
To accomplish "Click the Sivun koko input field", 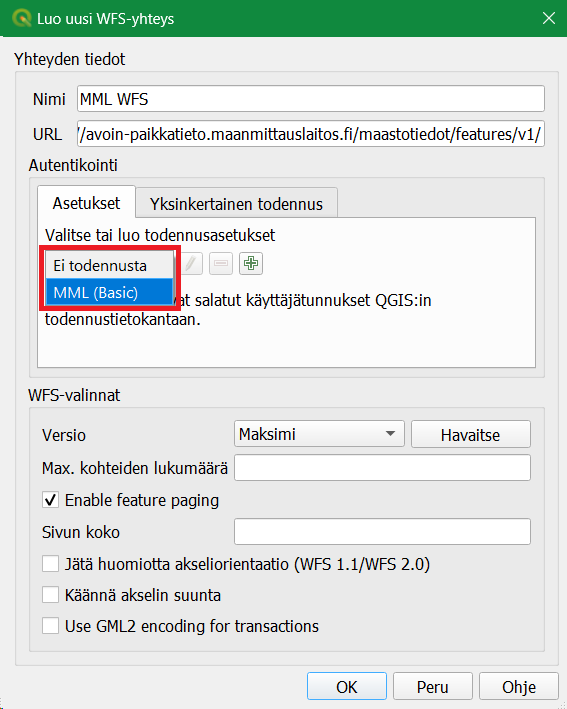I will click(x=382, y=532).
